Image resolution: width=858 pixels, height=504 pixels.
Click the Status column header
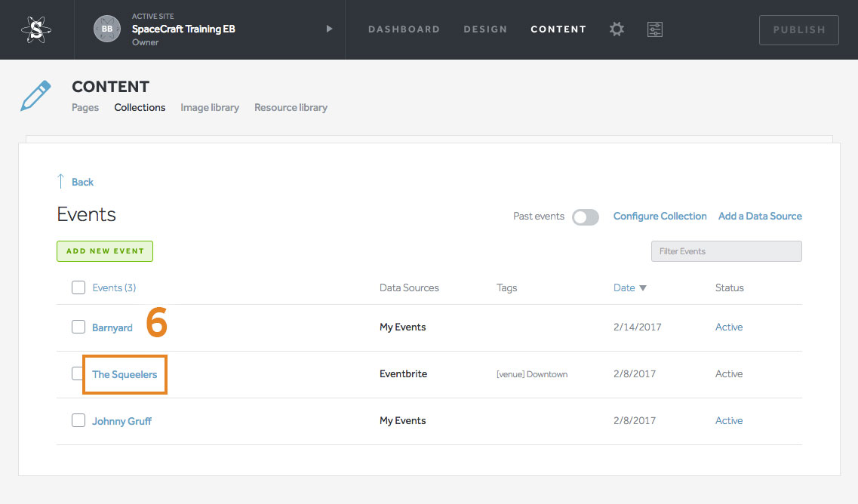coord(730,288)
